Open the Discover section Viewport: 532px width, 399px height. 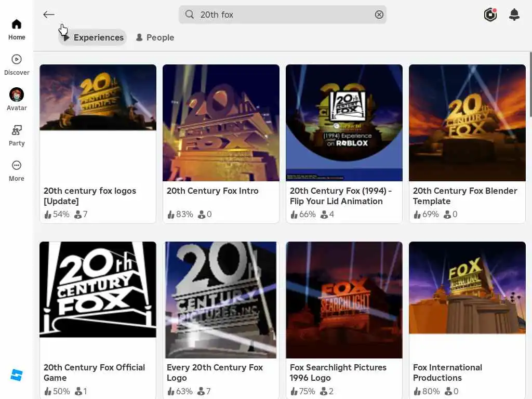click(x=17, y=65)
